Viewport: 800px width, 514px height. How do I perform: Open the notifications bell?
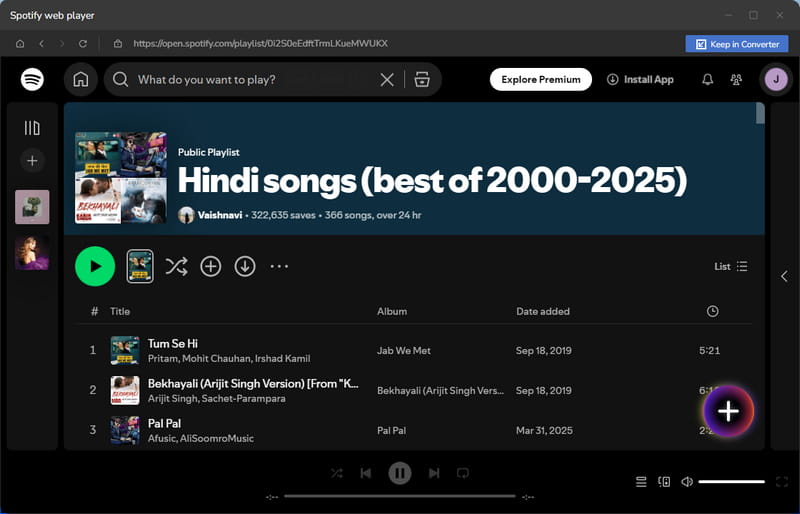(708, 79)
